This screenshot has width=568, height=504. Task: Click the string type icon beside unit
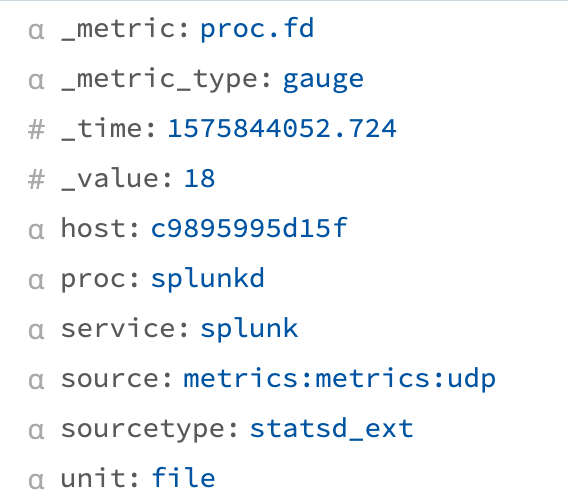tap(36, 481)
